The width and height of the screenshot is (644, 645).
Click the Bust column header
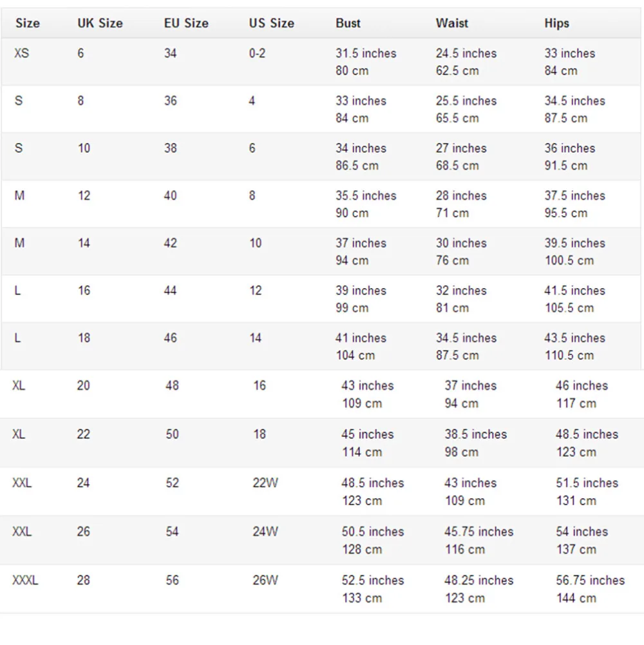[x=348, y=24]
